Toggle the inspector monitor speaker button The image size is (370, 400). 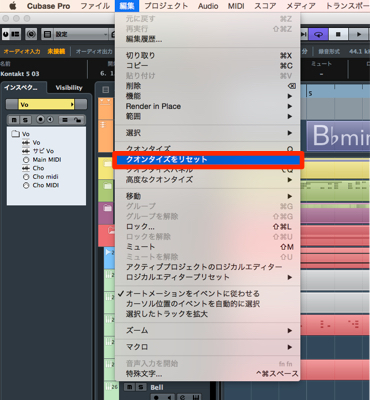pyautogui.click(x=50, y=119)
